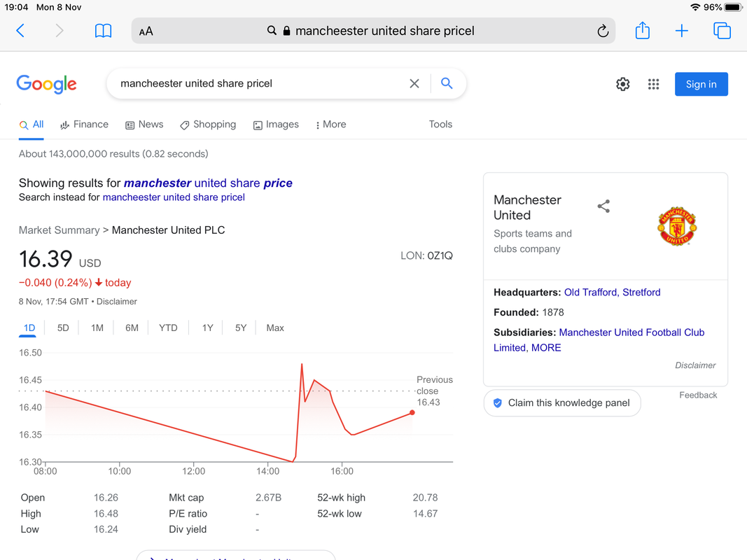Viewport: 747px width, 560px height.
Task: Open the search Tools options
Action: [440, 125]
